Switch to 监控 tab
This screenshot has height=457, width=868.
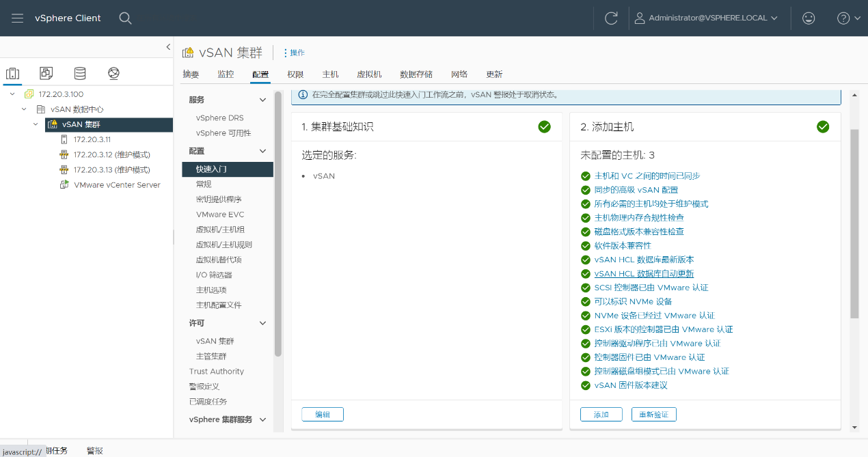226,74
